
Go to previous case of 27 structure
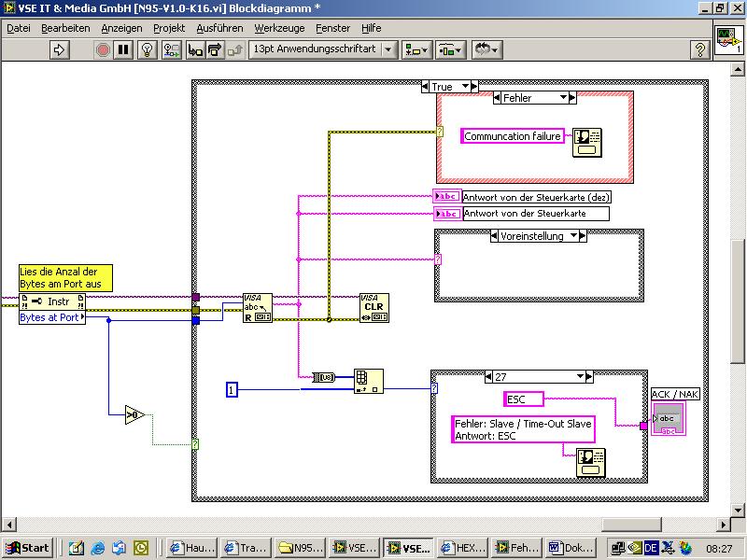coord(488,377)
